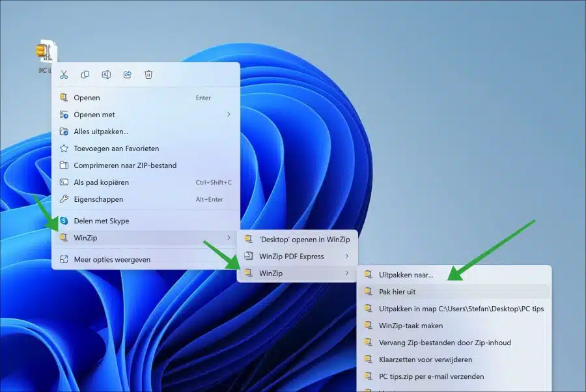This screenshot has height=392, width=586.
Task: Choose 'Desktop' openen in WinZip
Action: [297, 240]
